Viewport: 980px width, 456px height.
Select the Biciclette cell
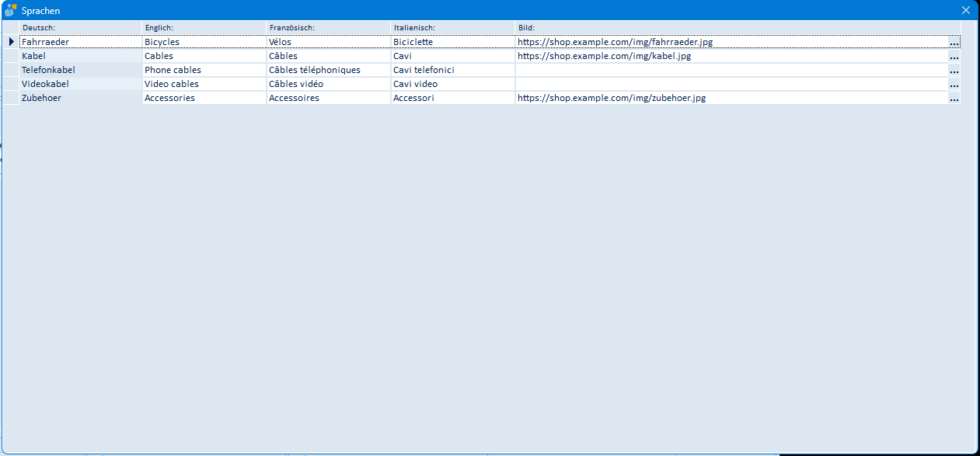pyautogui.click(x=453, y=42)
